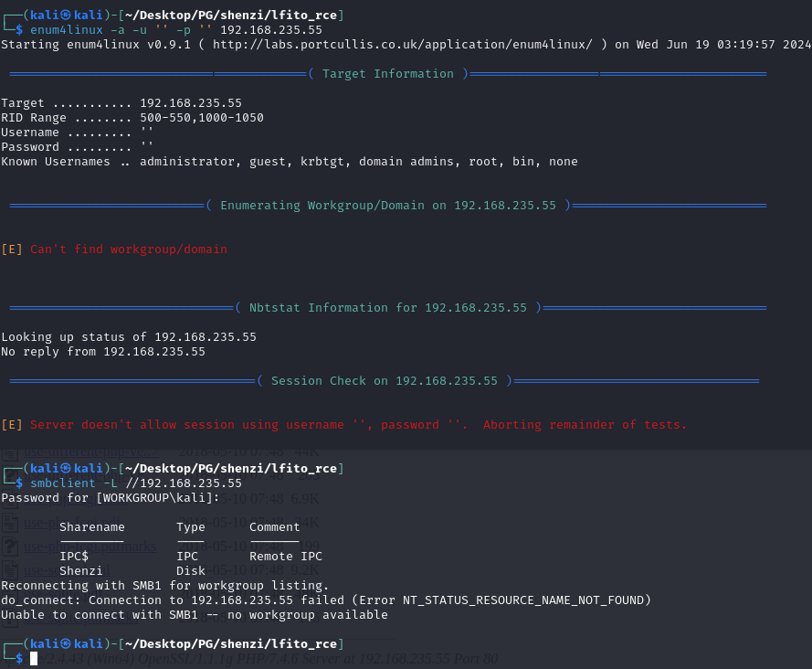This screenshot has height=669, width=812.
Task: Click the faint use-php-fcgi.pdfmarks file link
Action: tap(90, 547)
